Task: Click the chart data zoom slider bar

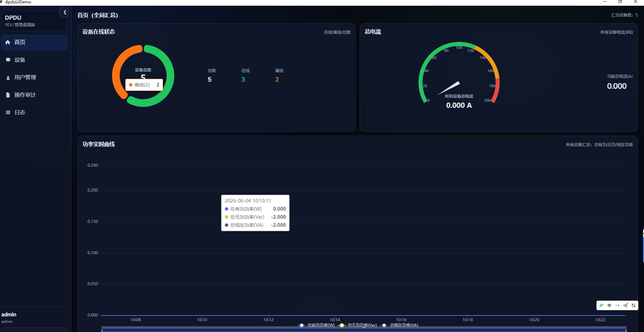Action: 364,329
